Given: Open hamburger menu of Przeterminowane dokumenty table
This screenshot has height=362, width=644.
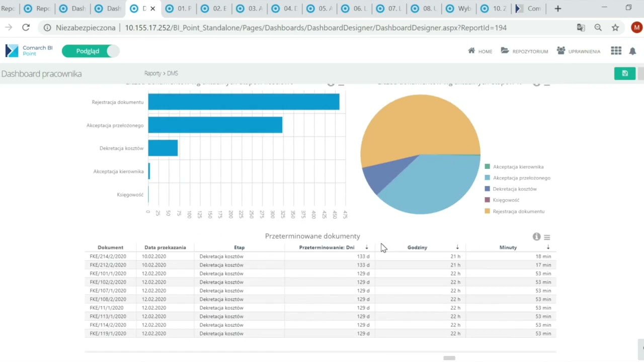Looking at the screenshot, I should tap(547, 237).
